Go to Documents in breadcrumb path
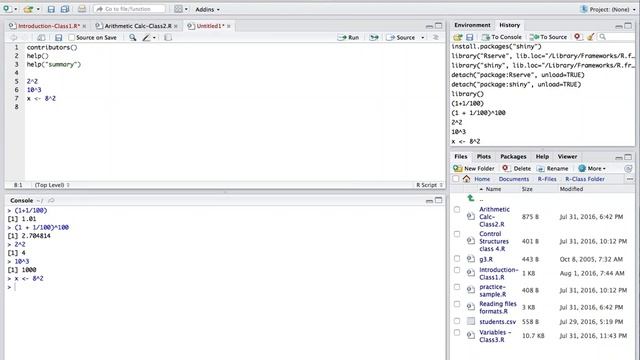 click(x=513, y=179)
